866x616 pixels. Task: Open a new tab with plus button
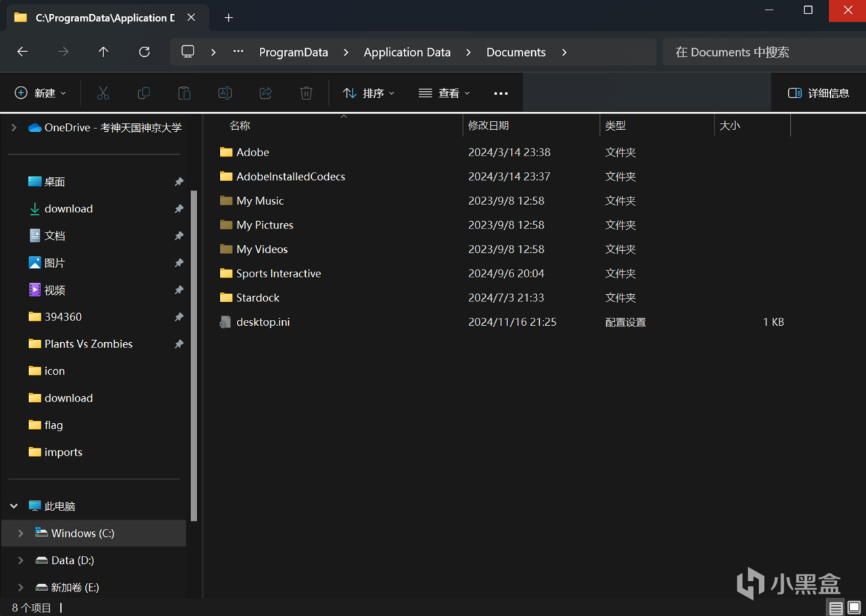click(x=229, y=18)
